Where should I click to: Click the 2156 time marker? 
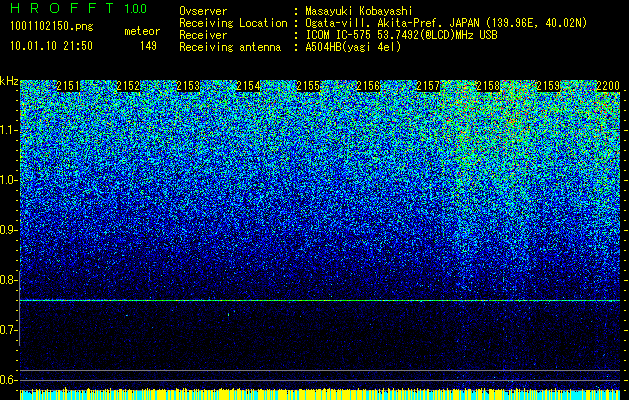[368, 86]
